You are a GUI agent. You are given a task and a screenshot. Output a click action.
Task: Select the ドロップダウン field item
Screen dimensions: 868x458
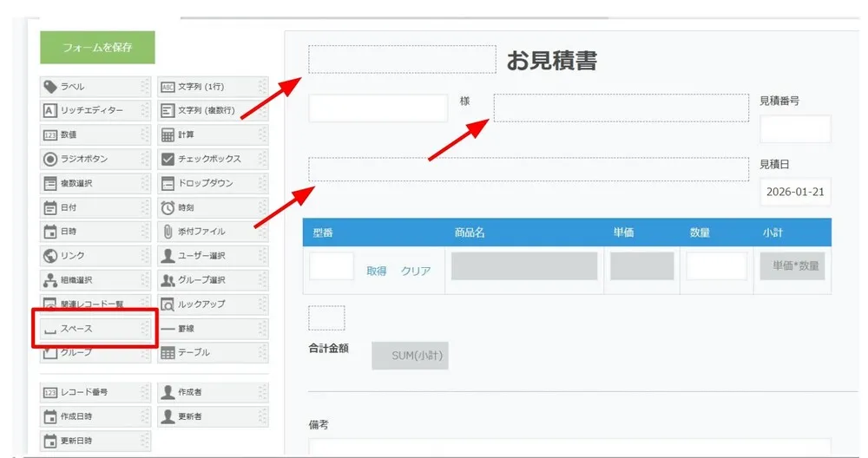pyautogui.click(x=212, y=184)
